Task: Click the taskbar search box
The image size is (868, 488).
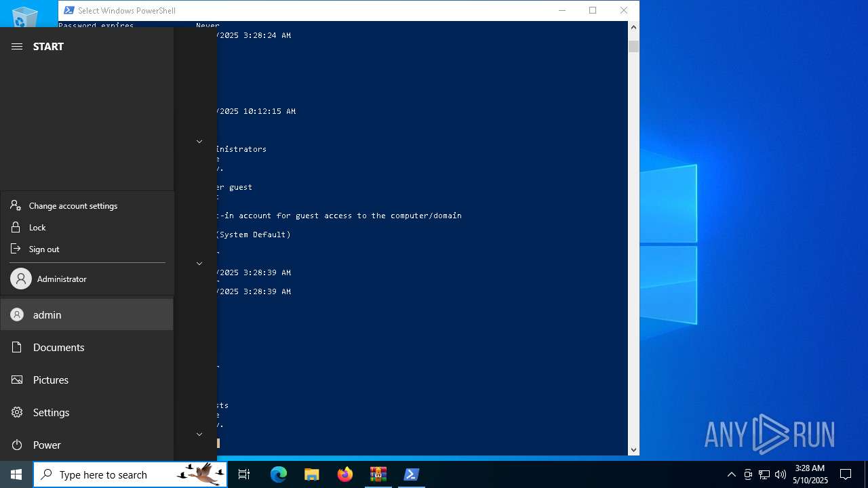Action: tap(130, 474)
